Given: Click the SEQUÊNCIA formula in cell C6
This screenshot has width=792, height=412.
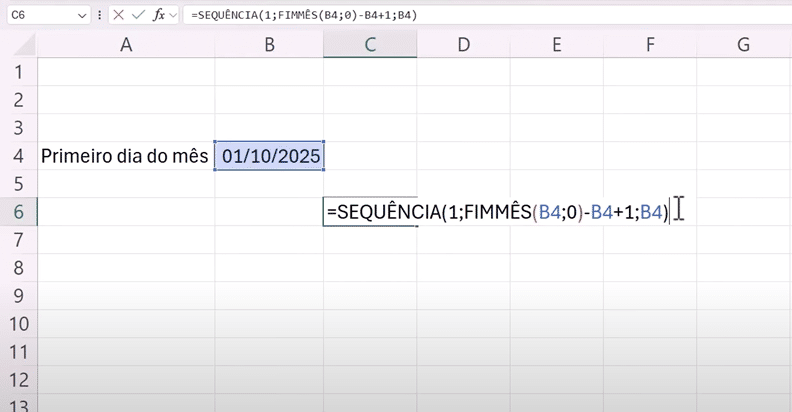Looking at the screenshot, I should pyautogui.click(x=498, y=212).
